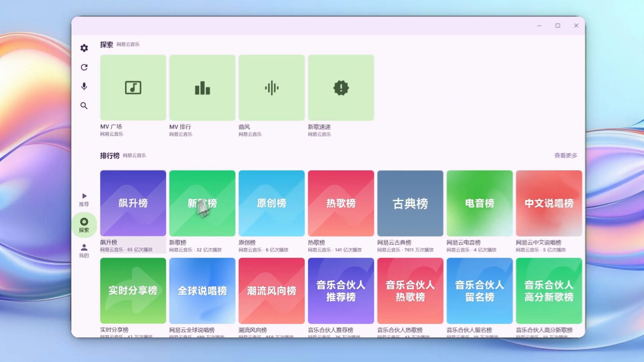The image size is (644, 362).
Task: Open search with the magnifier icon
Action: (84, 106)
